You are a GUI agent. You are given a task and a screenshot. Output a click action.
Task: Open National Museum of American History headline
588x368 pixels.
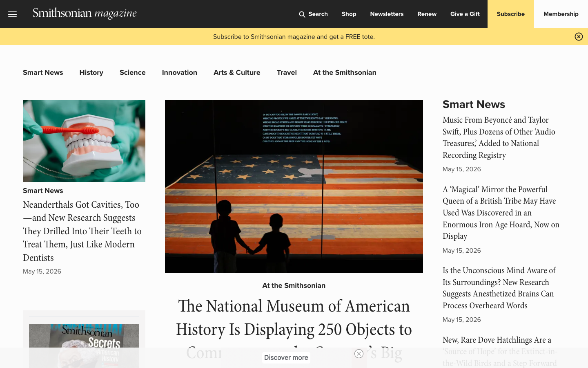pyautogui.click(x=294, y=329)
